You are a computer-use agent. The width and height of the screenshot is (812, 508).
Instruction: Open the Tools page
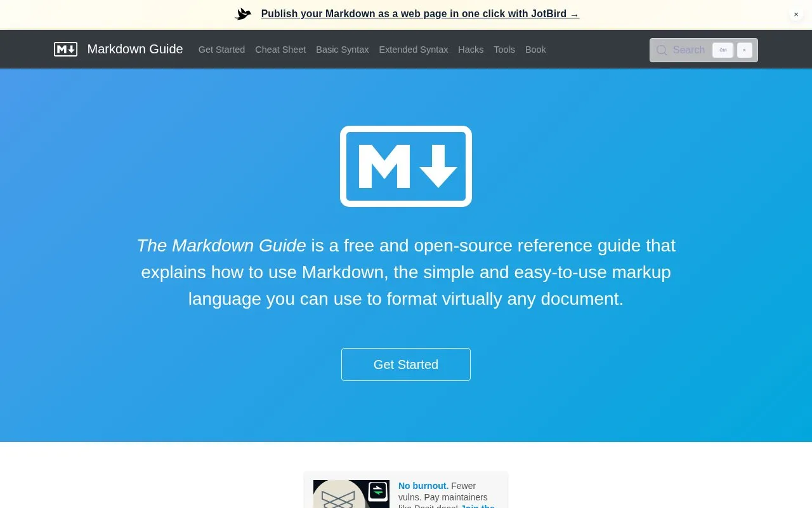[504, 50]
